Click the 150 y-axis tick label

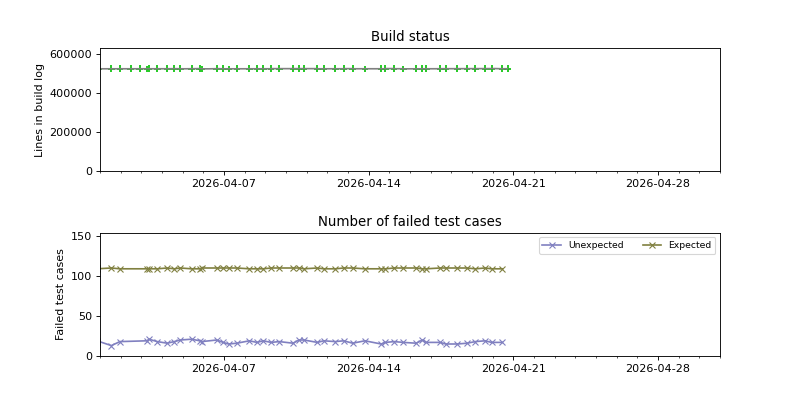click(82, 237)
